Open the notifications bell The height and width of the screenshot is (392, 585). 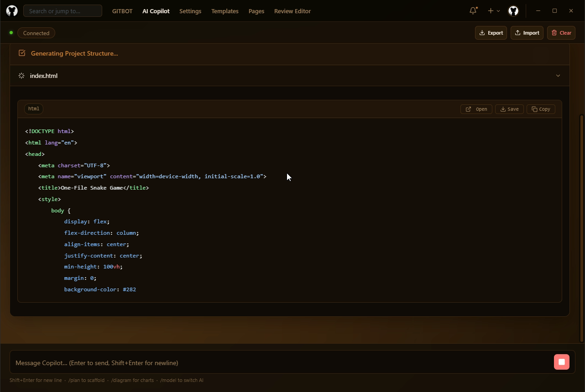[473, 10]
